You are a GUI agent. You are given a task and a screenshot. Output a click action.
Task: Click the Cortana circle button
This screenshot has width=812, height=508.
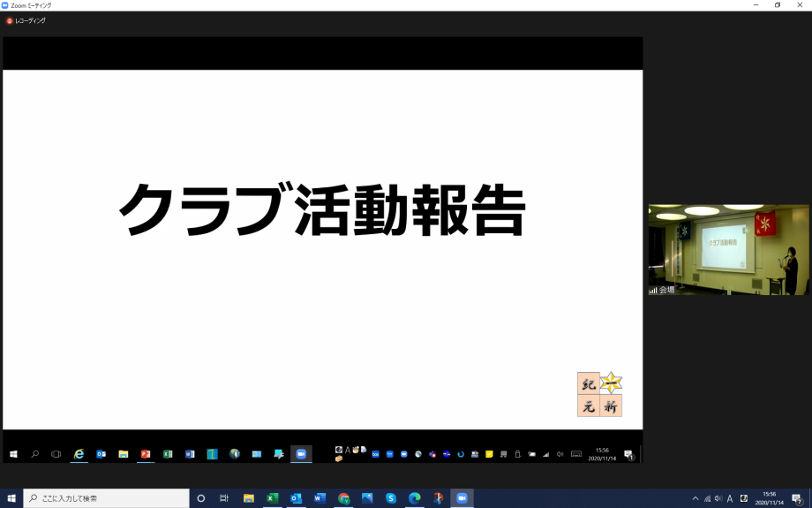[201, 498]
